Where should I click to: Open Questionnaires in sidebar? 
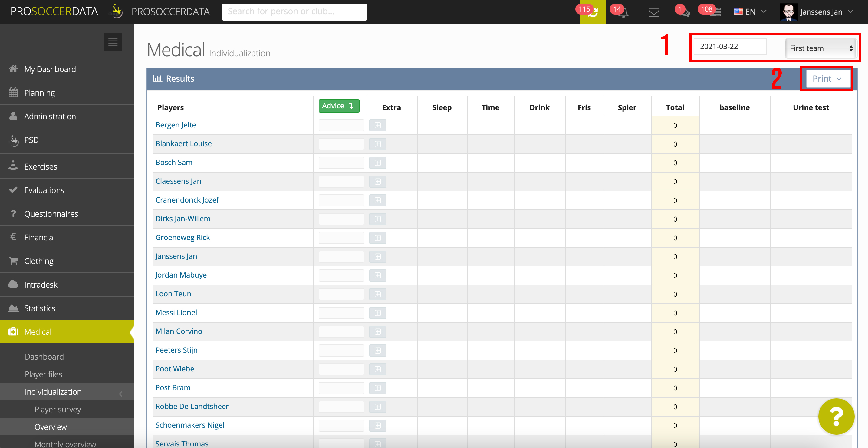(67, 214)
